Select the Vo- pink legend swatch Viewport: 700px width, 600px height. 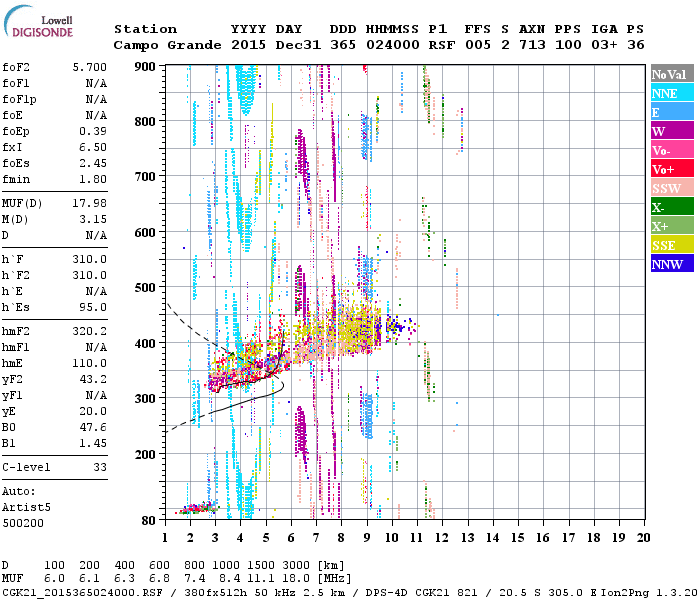click(x=672, y=150)
